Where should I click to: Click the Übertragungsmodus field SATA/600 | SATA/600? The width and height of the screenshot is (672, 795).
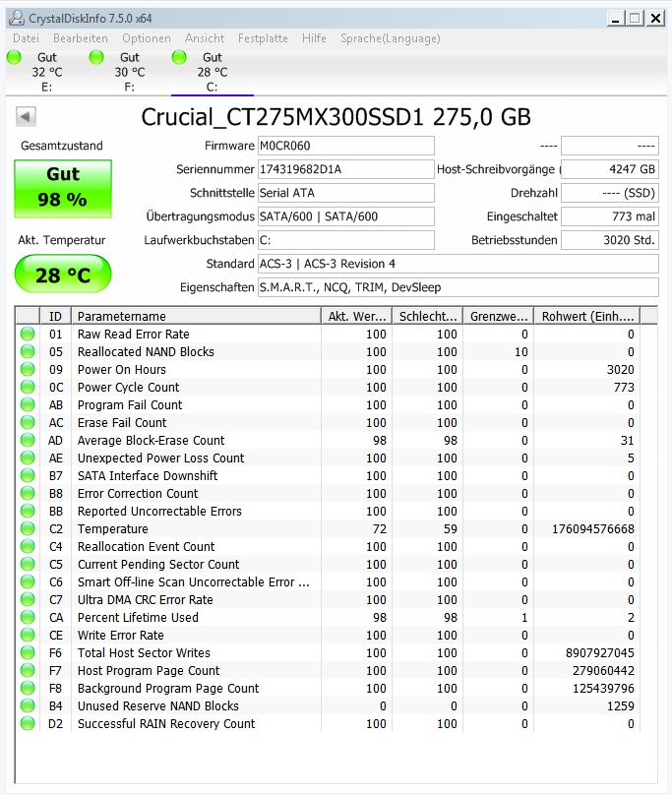pyautogui.click(x=346, y=216)
